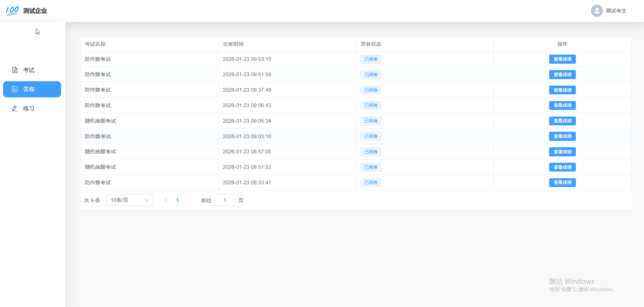644x307 pixels.
Task: Open the 考试 menu item
Action: pos(29,70)
